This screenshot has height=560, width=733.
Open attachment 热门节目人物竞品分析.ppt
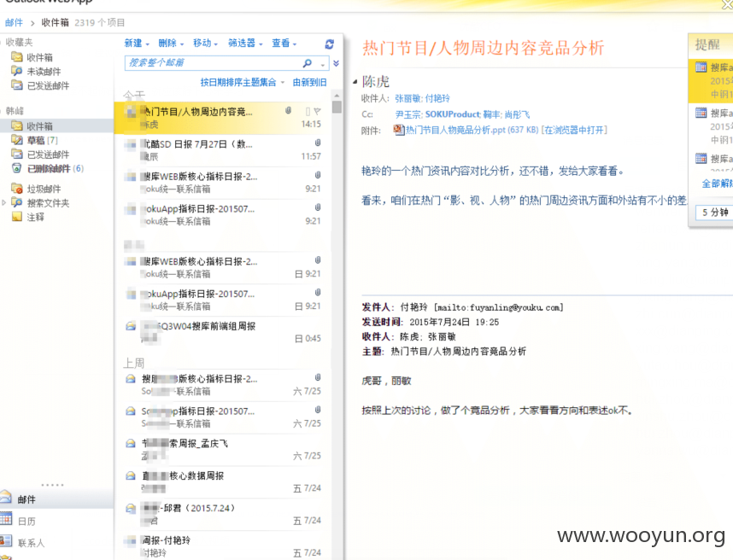click(472, 130)
